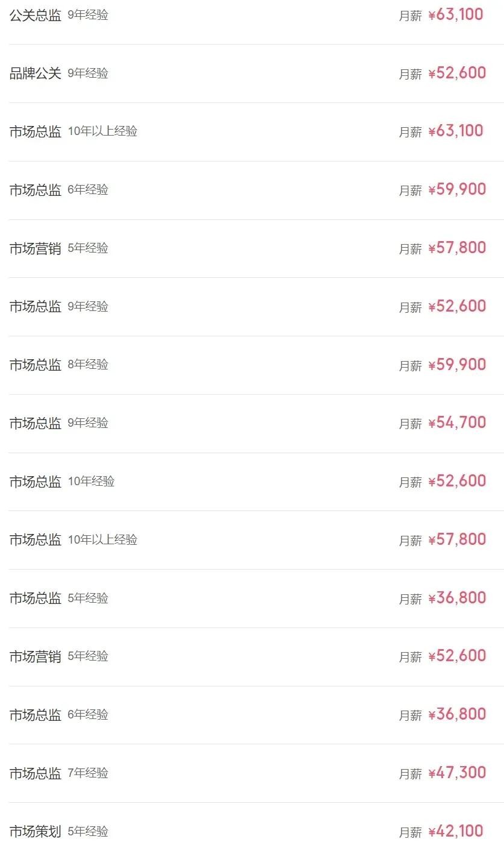
Task: Open 市场总监 10年以上经验 row paying ¥63,100
Action: 36,131
